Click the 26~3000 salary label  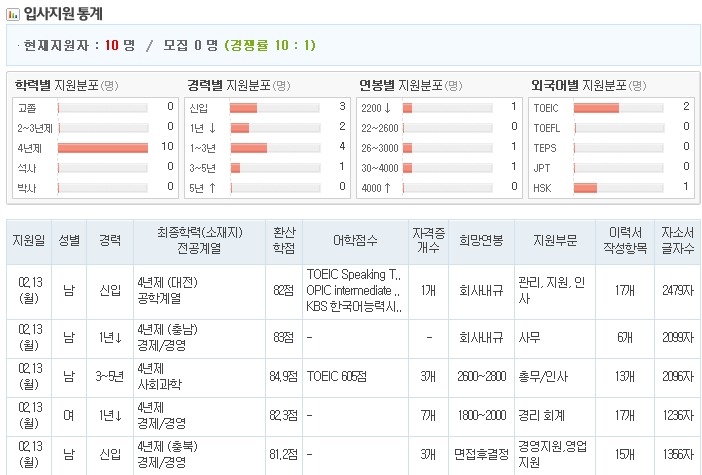(x=380, y=148)
